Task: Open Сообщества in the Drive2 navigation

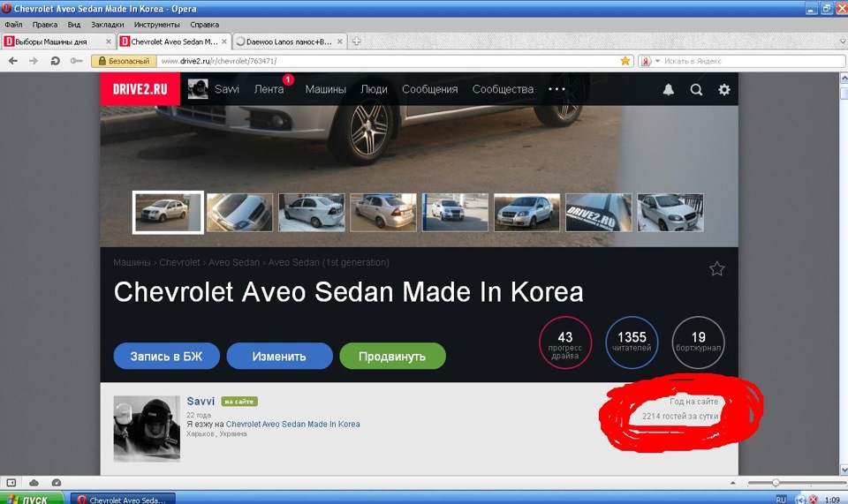Action: coord(503,89)
